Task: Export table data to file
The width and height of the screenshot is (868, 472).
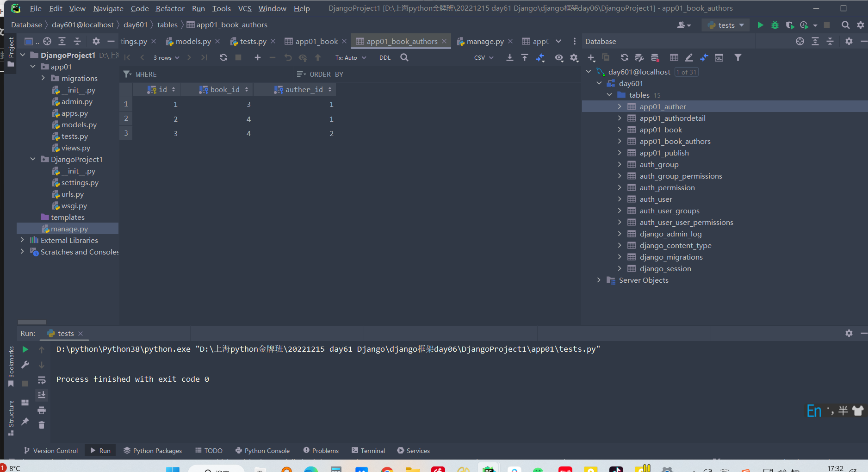Action: [510, 57]
